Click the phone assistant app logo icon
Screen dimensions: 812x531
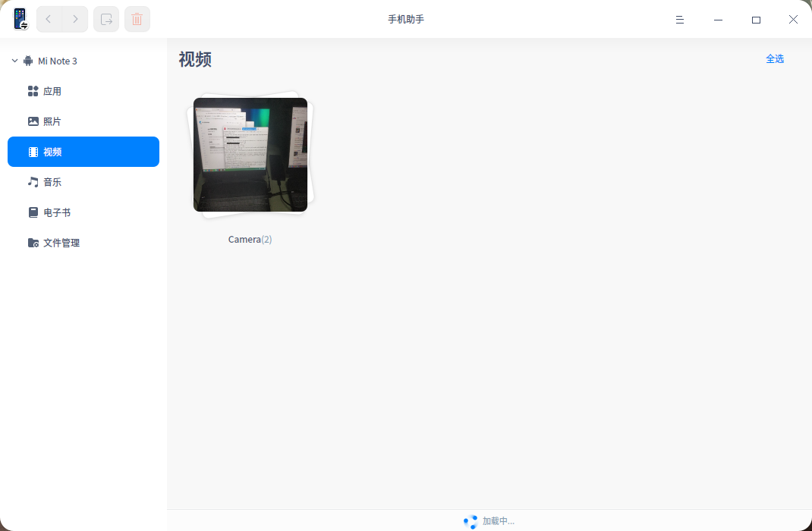point(20,19)
